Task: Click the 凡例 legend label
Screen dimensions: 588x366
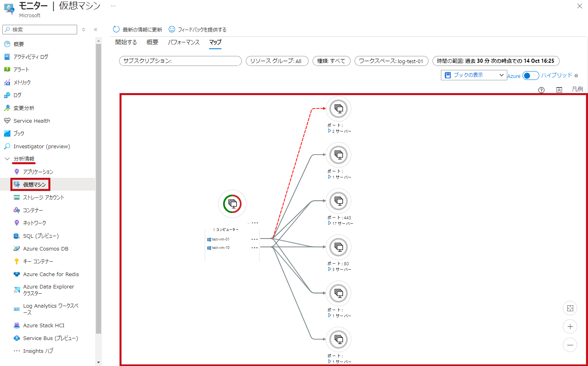Action: pyautogui.click(x=577, y=89)
